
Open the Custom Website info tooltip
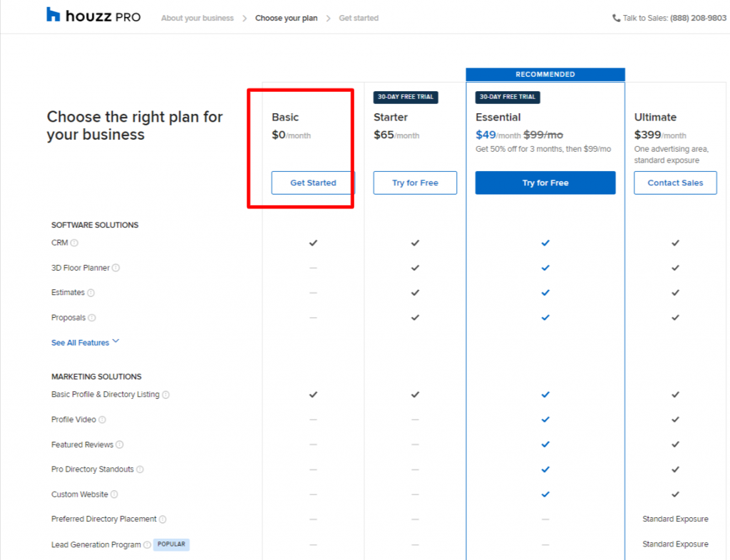click(x=115, y=494)
